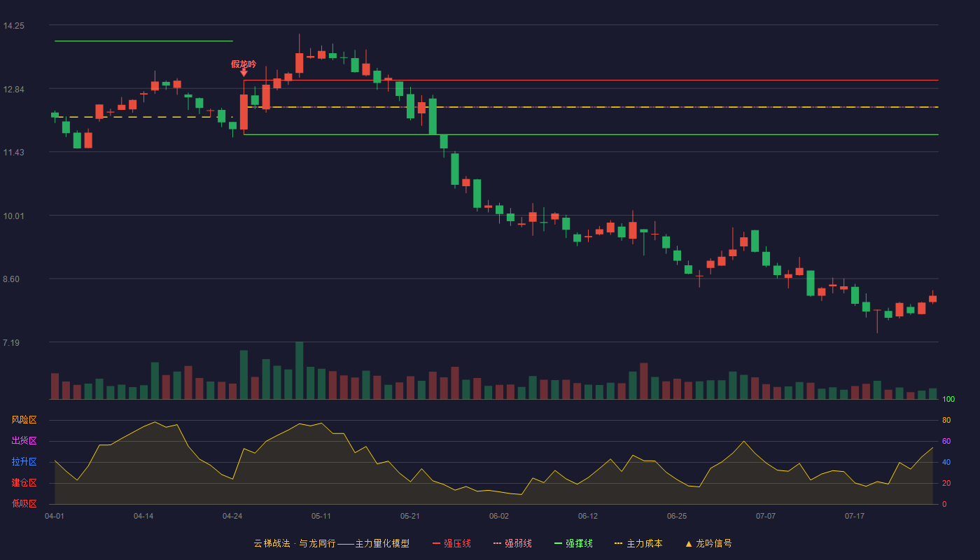Viewport: 980px width, 560px height.
Task: Toggle the 强压线 legend entry
Action: 451,543
